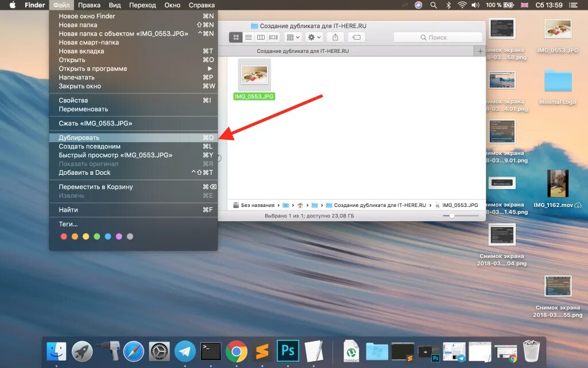The image size is (588, 368).
Task: Choose Свойства from the menu
Action: [133, 100]
